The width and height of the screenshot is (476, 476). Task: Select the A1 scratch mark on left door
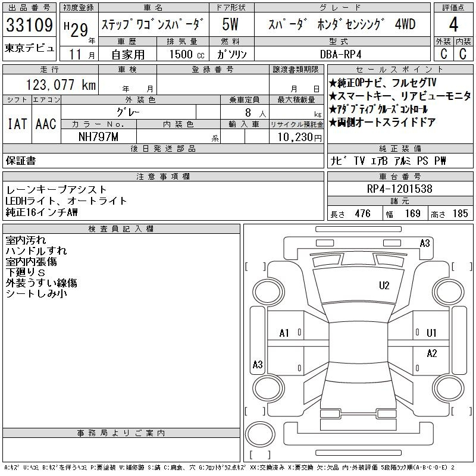tap(284, 333)
